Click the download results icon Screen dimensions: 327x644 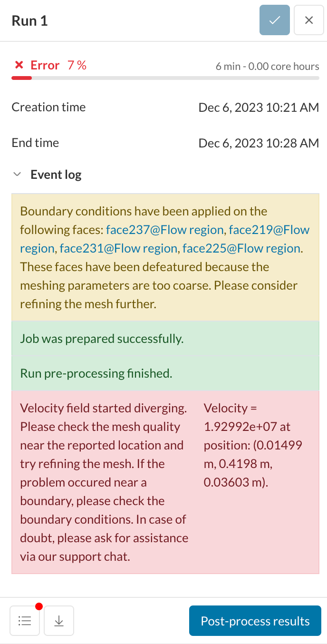pos(58,621)
